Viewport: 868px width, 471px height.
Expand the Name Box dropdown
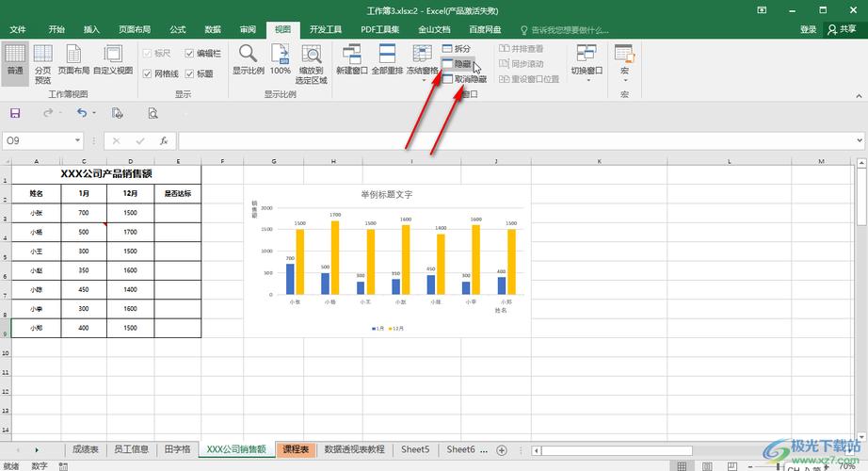tap(77, 140)
